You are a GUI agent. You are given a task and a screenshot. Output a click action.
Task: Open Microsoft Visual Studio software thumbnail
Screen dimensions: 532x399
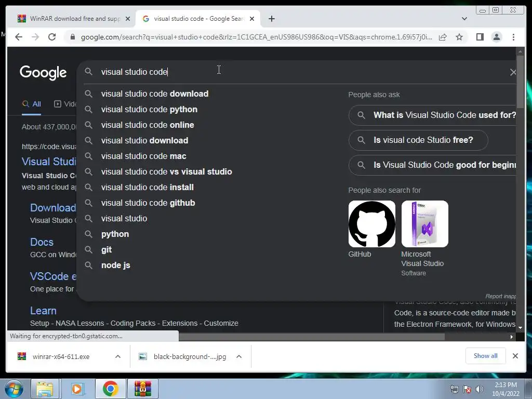point(425,224)
